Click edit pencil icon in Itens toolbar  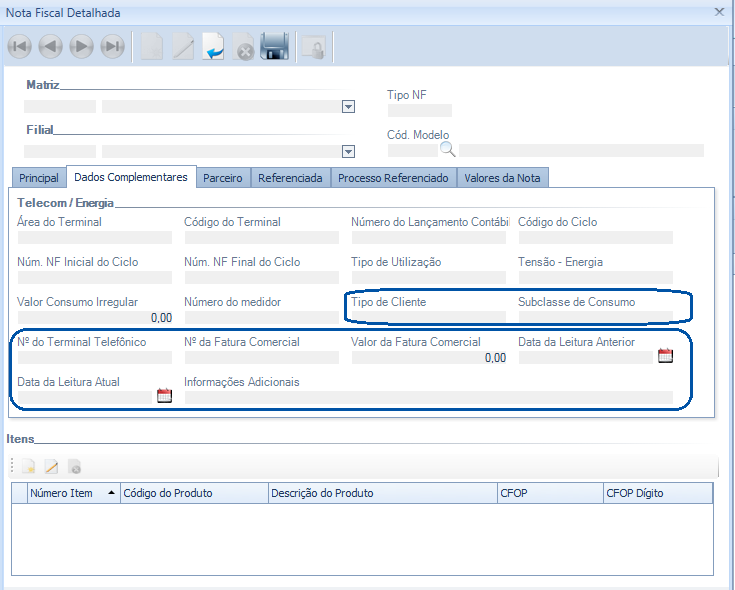tap(51, 466)
